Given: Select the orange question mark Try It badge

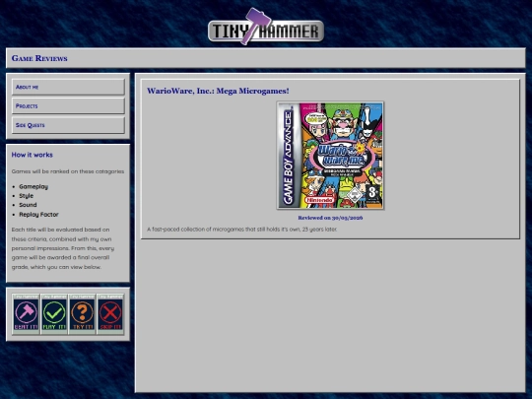Looking at the screenshot, I should [82, 314].
